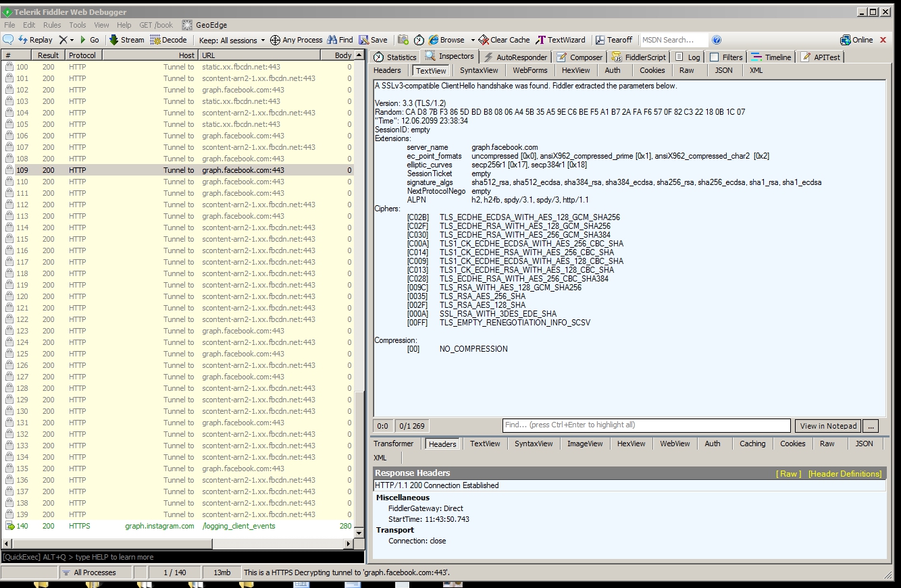Open Find sessions from the toolbar

click(340, 40)
